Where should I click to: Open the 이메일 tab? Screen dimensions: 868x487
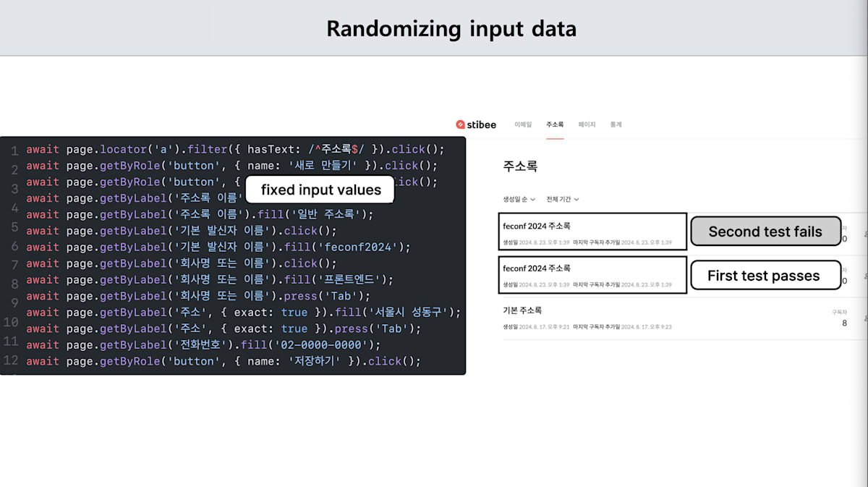523,124
